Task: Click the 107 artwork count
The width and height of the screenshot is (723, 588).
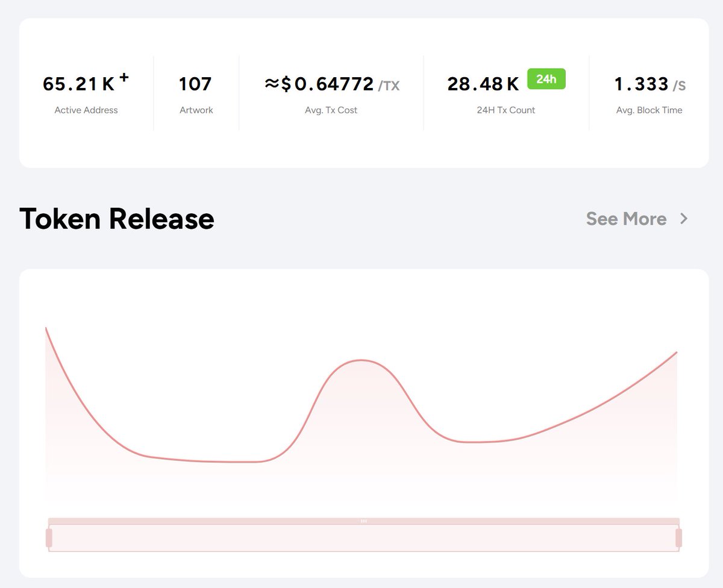Action: 195,84
